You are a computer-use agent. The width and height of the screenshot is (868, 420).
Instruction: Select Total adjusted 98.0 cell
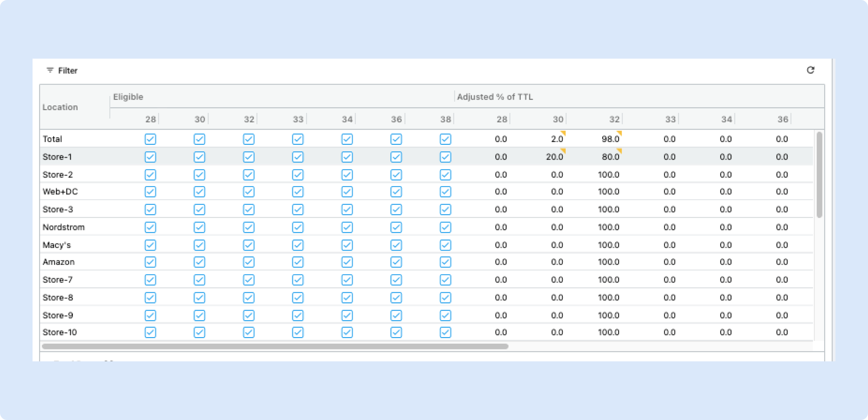click(x=610, y=139)
